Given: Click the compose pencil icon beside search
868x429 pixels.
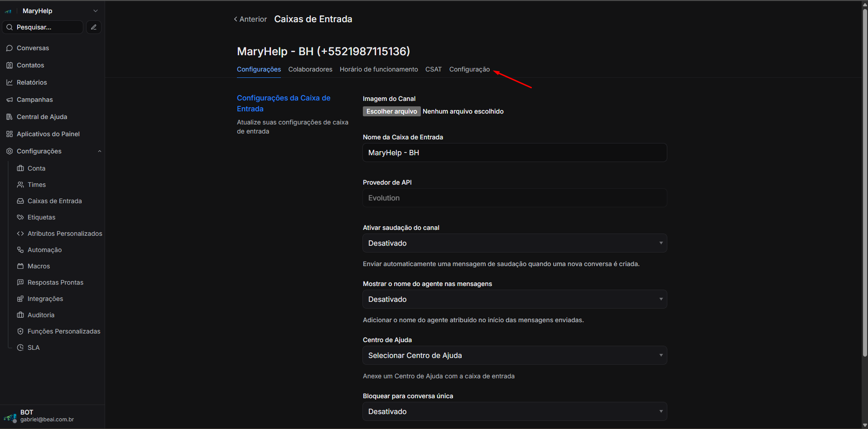Looking at the screenshot, I should [x=93, y=27].
